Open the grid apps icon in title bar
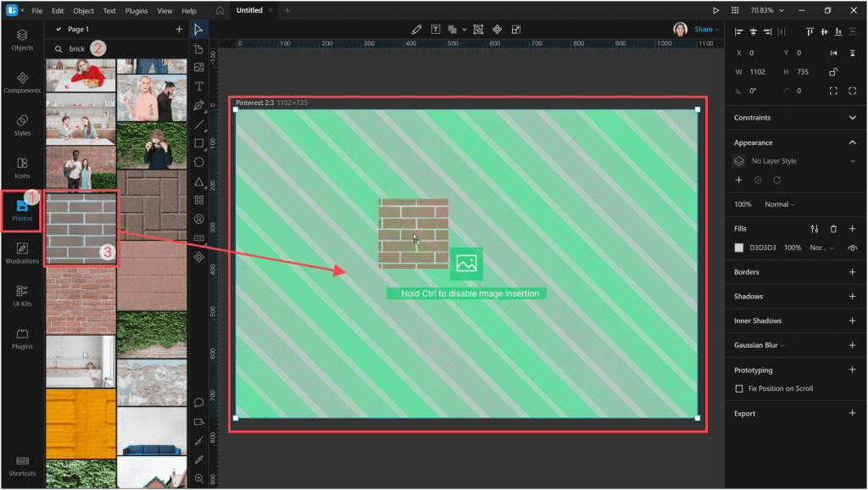This screenshot has height=490, width=868. pos(735,10)
